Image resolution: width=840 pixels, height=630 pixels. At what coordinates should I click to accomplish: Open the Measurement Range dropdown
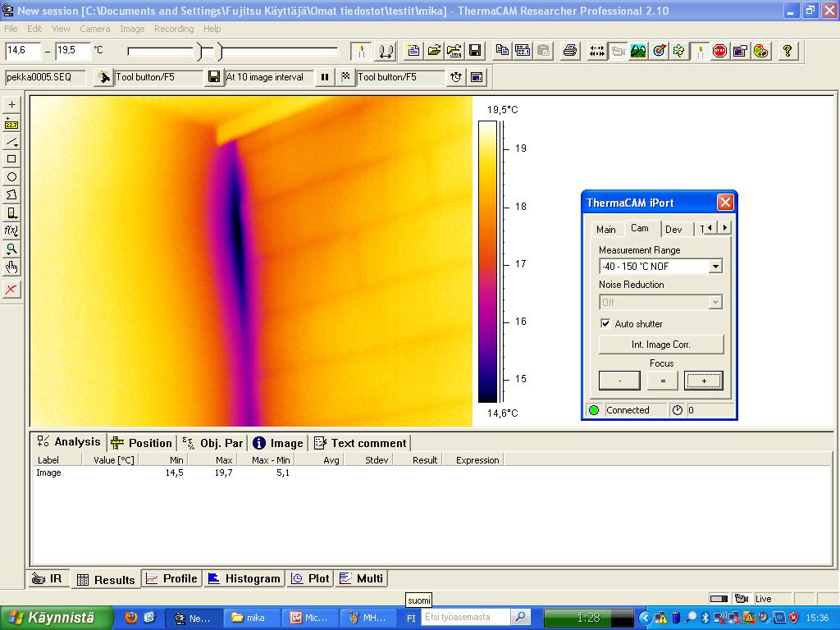point(714,267)
